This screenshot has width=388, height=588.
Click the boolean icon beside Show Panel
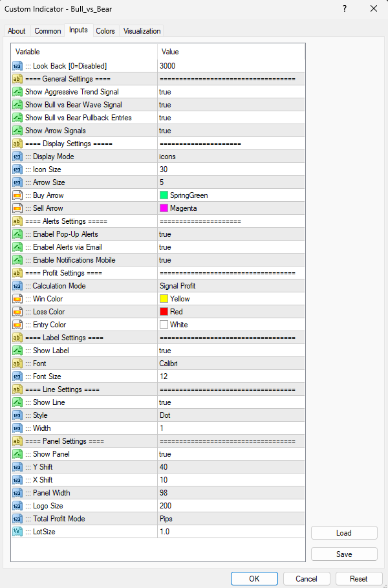pos(17,454)
